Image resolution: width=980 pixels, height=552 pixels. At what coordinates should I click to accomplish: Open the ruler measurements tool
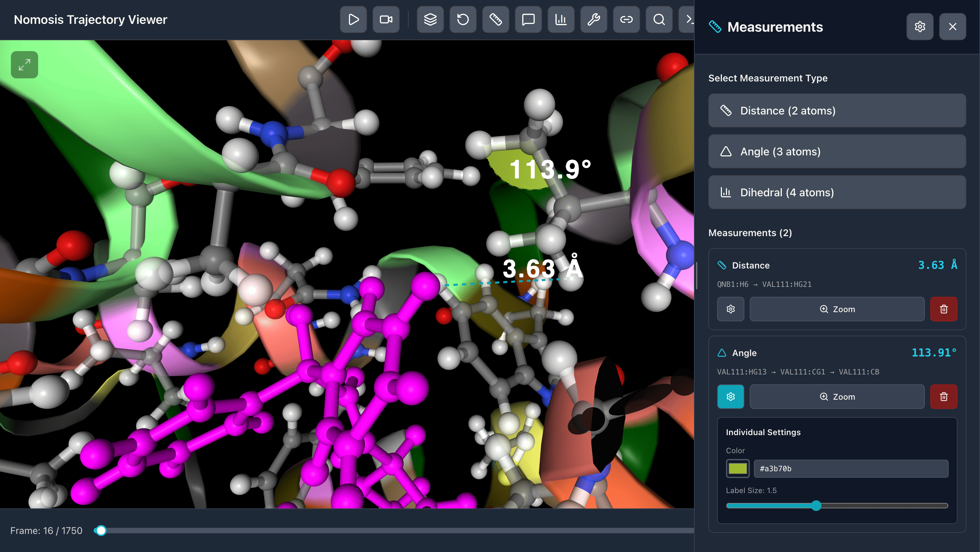495,19
